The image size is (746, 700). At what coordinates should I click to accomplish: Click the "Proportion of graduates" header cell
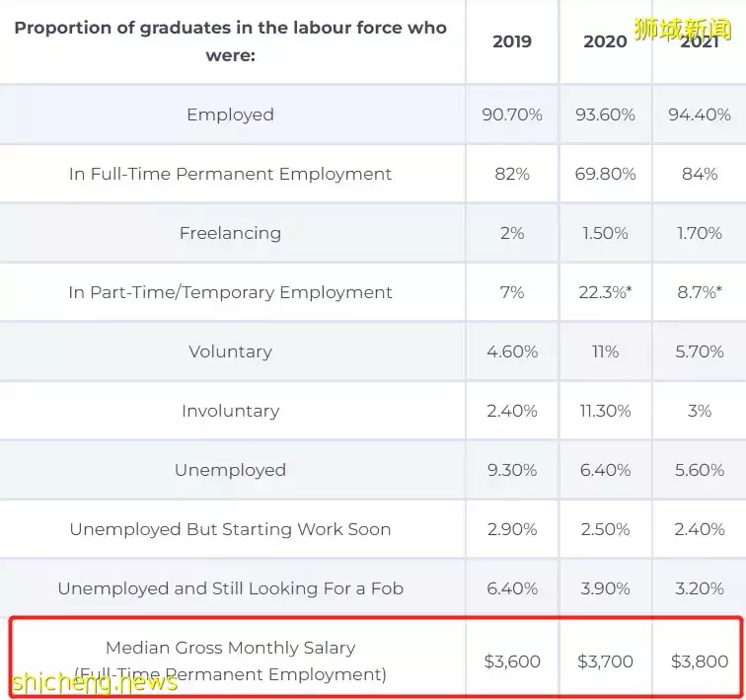[230, 40]
